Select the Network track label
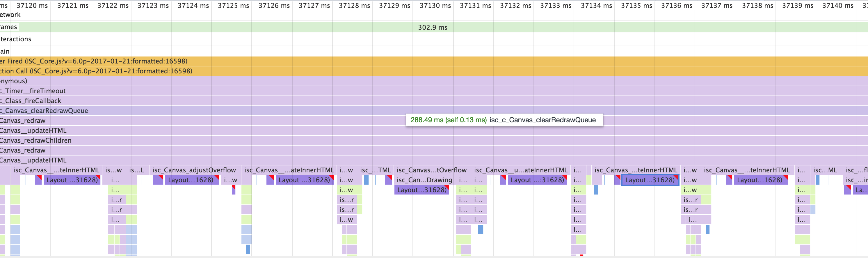Image resolution: width=868 pixels, height=258 pixels. (10, 15)
